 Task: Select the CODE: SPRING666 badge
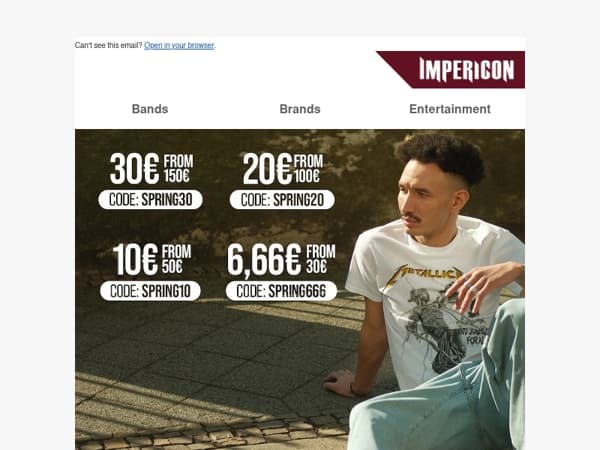(281, 291)
